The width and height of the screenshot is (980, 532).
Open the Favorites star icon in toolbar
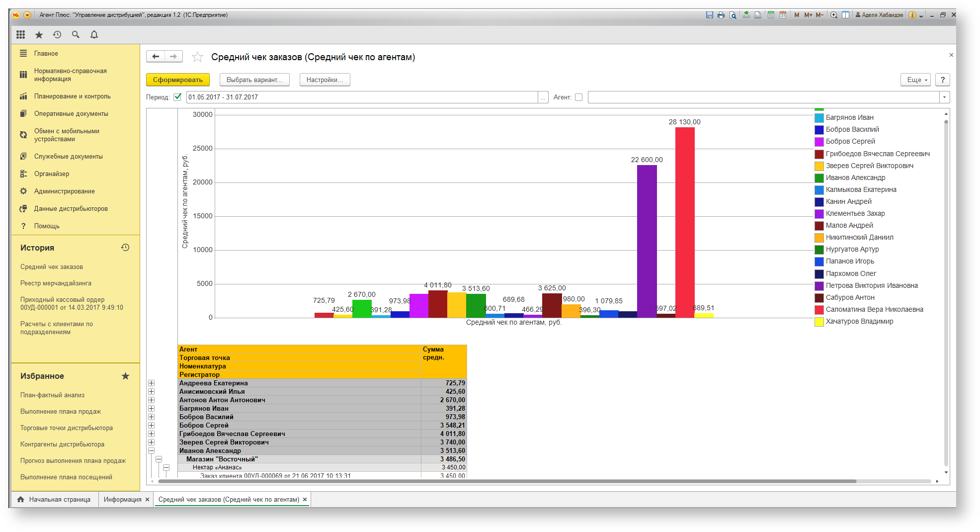point(39,34)
